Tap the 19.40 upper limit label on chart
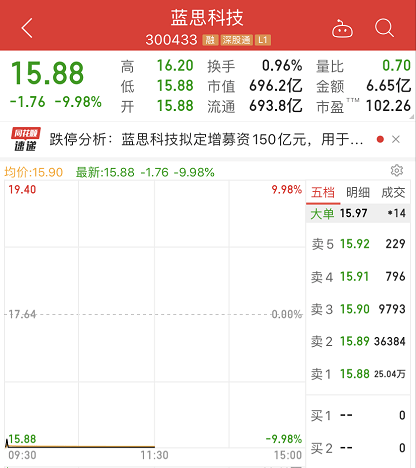This screenshot has width=416, height=468. [x=22, y=190]
